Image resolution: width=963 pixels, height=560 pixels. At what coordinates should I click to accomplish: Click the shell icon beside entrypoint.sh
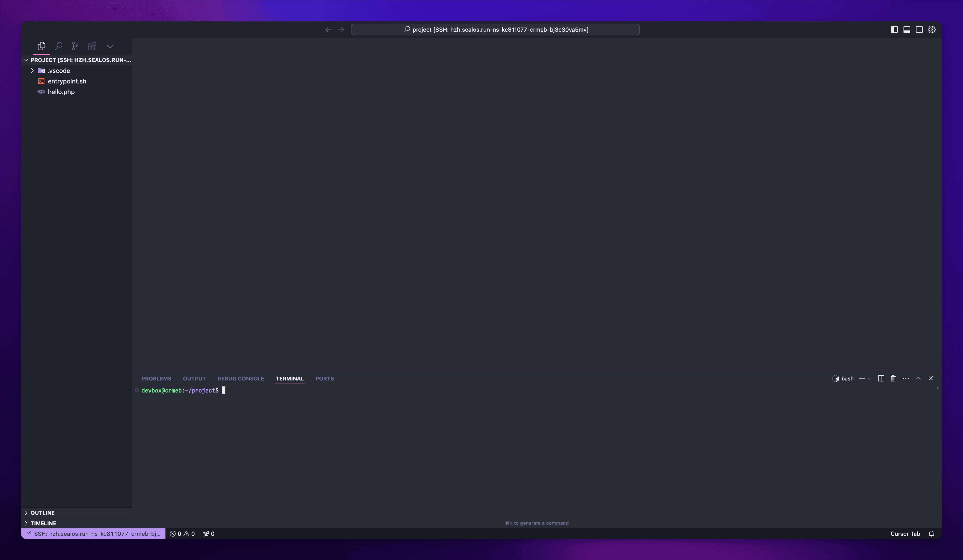tap(41, 81)
